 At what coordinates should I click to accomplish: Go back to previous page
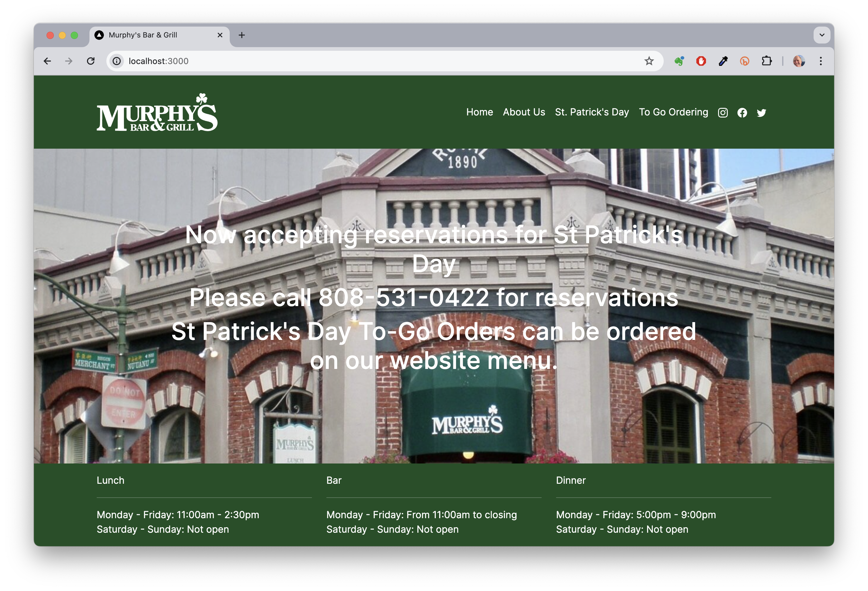point(47,61)
